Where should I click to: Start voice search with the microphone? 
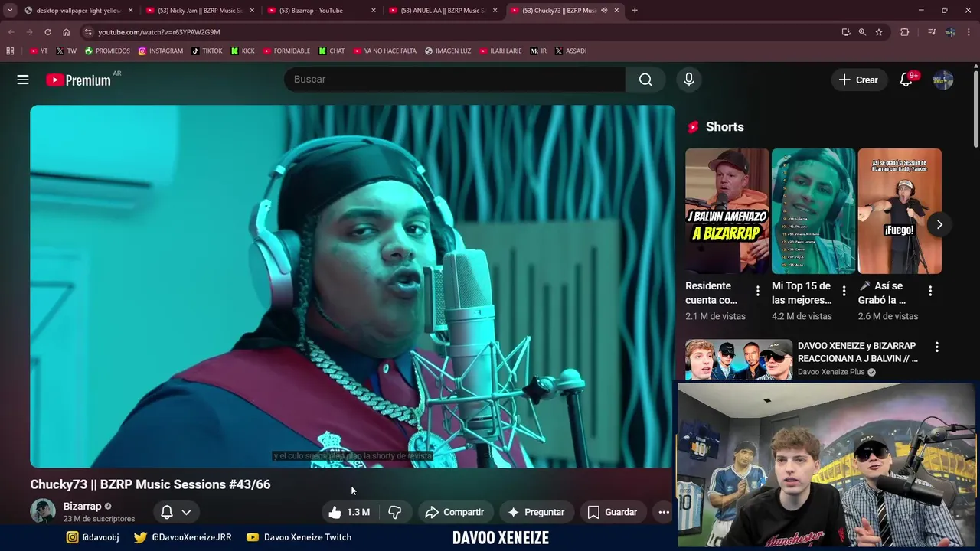pos(689,80)
